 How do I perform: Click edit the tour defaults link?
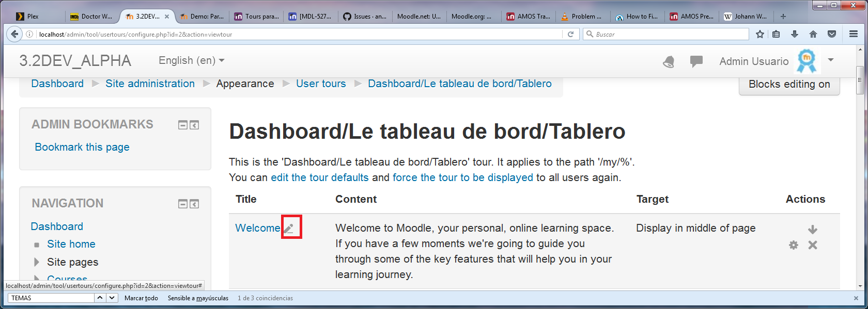tap(320, 177)
